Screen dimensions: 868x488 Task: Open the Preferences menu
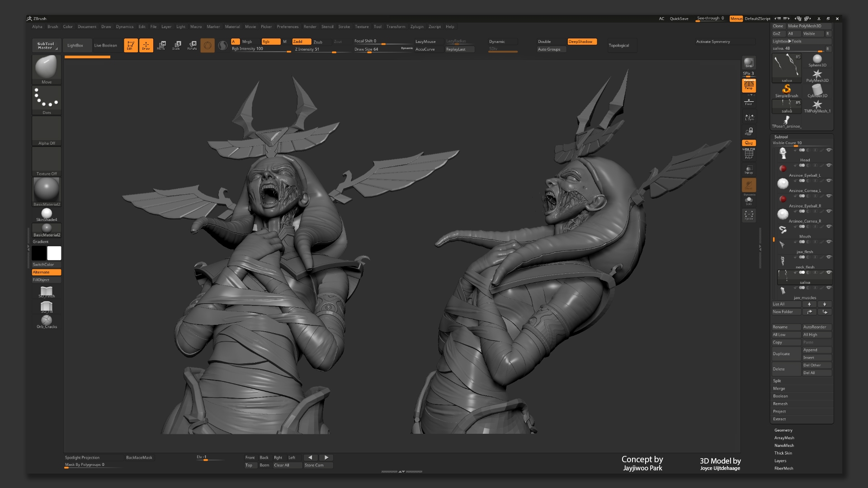tap(288, 27)
